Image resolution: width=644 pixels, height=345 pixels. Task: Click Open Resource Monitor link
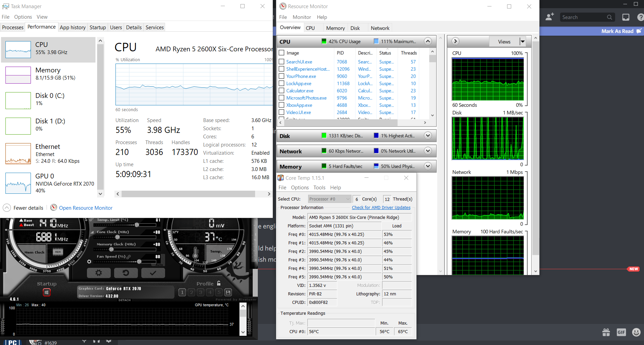[x=86, y=208]
